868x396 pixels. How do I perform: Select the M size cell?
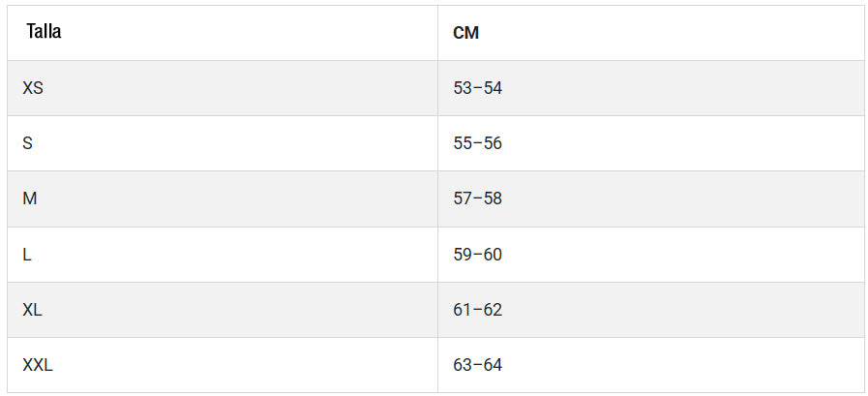coord(30,198)
